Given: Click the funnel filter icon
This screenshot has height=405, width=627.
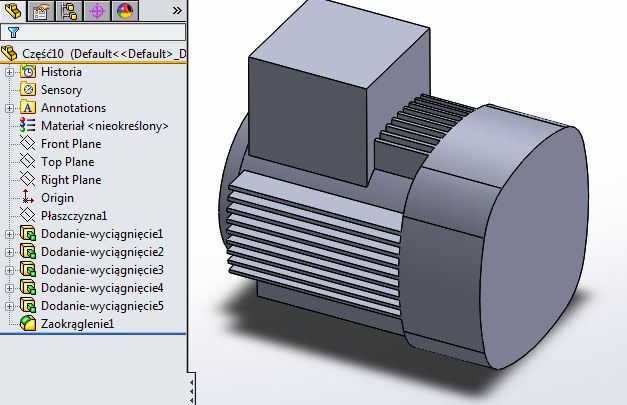Looking at the screenshot, I should 13,32.
